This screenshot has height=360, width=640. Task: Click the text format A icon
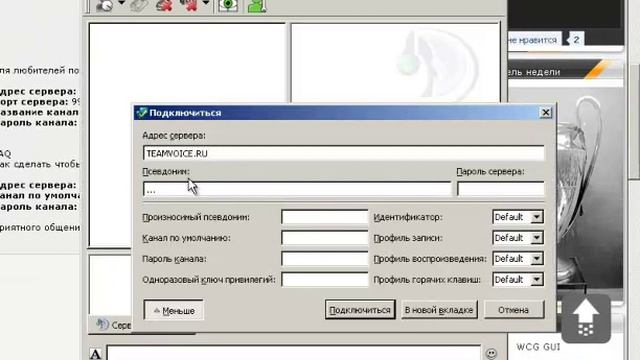pyautogui.click(x=96, y=354)
